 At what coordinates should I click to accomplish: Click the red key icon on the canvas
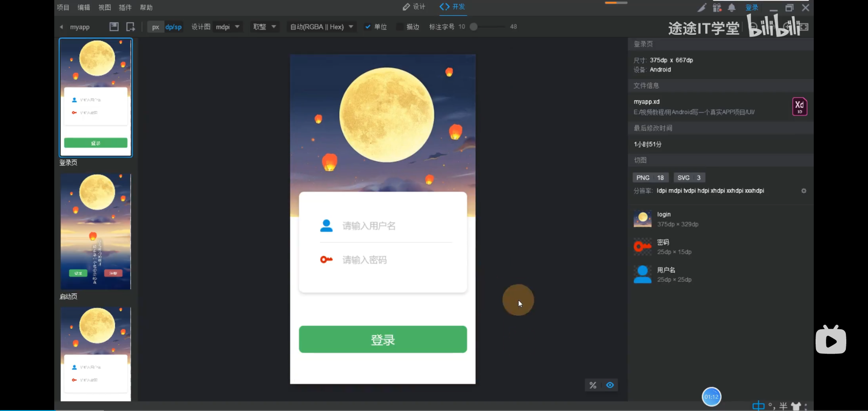point(326,260)
